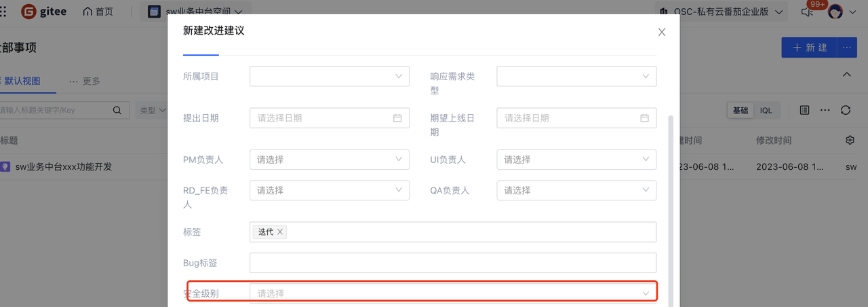Expand the 所属项目 dropdown
This screenshot has width=868, height=307.
[330, 76]
